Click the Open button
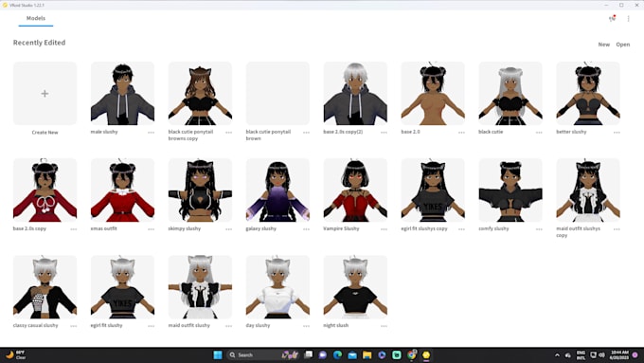The image size is (644, 363). coord(622,45)
